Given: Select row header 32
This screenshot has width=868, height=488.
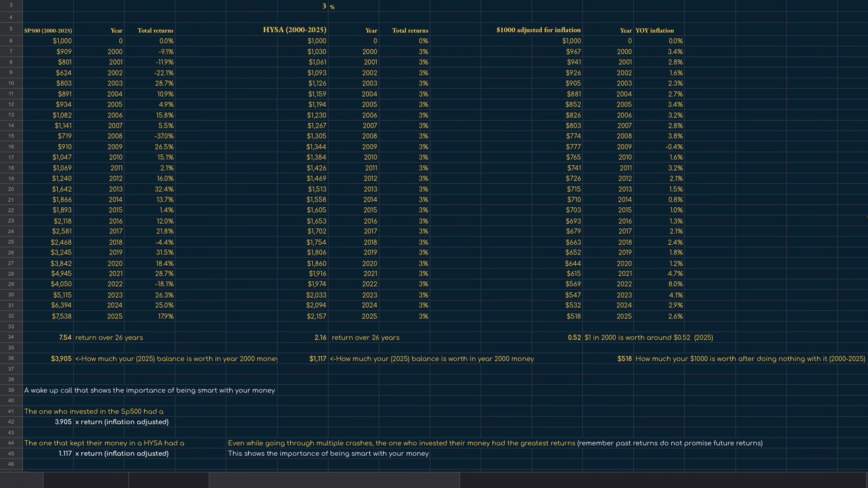Looking at the screenshot, I should (11, 316).
